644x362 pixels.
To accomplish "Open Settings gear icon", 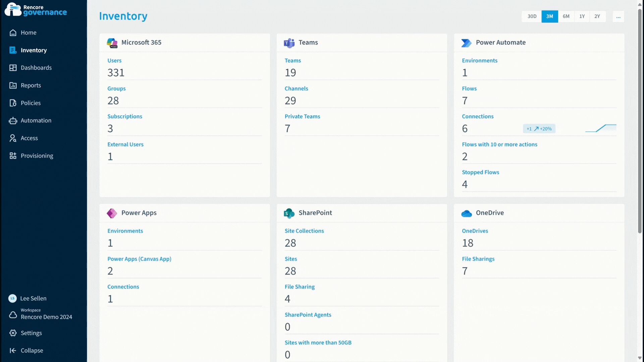I will click(13, 333).
